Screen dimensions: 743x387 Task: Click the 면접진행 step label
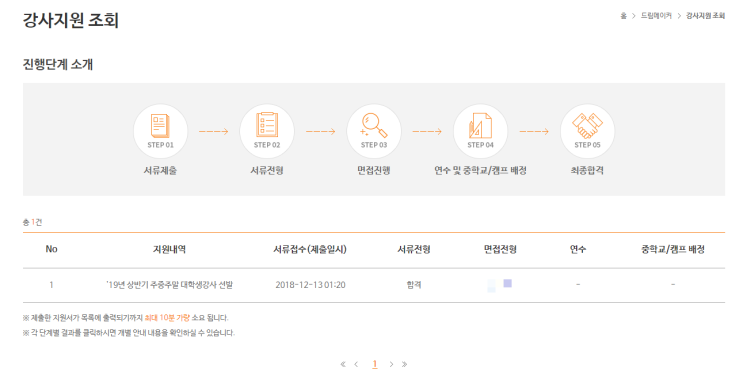[374, 171]
